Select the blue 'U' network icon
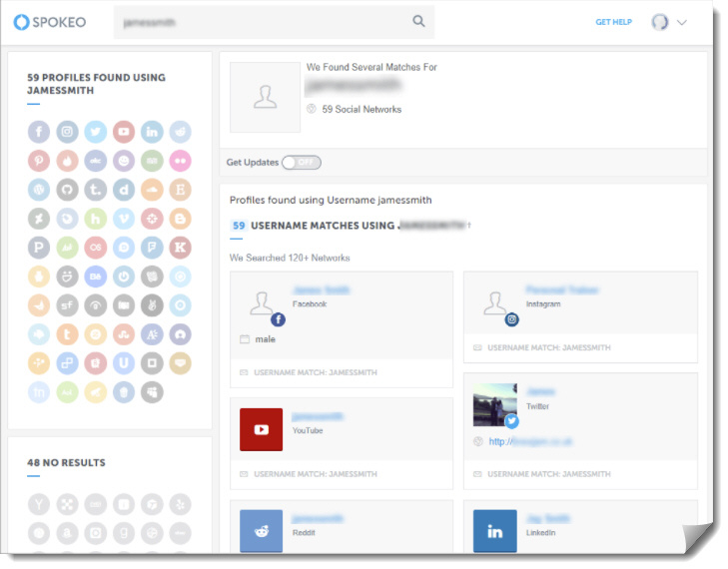This screenshot has height=569, width=728. [124, 363]
